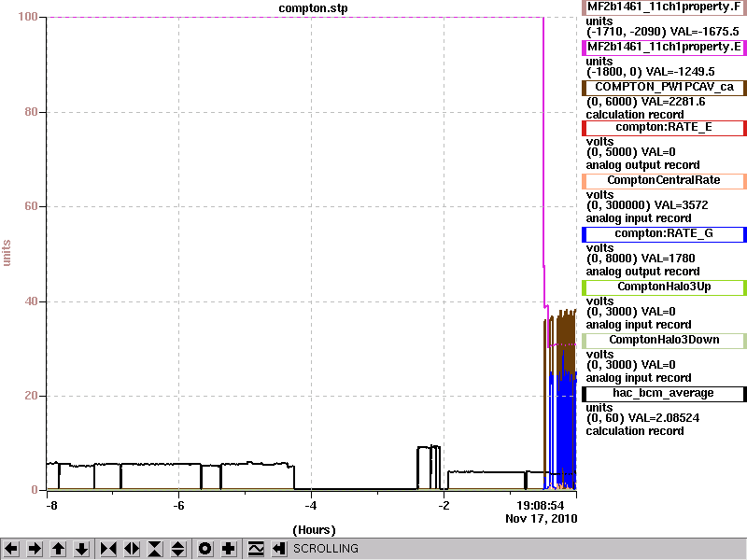The height and width of the screenshot is (560, 747).
Task: Zoom out vertically with the up-down triangles icon
Action: [178, 549]
